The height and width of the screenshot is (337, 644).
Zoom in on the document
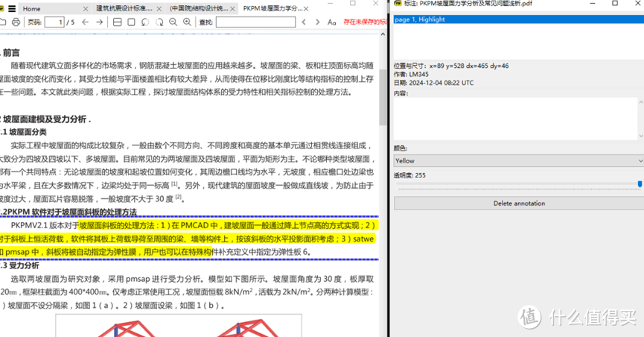click(188, 22)
